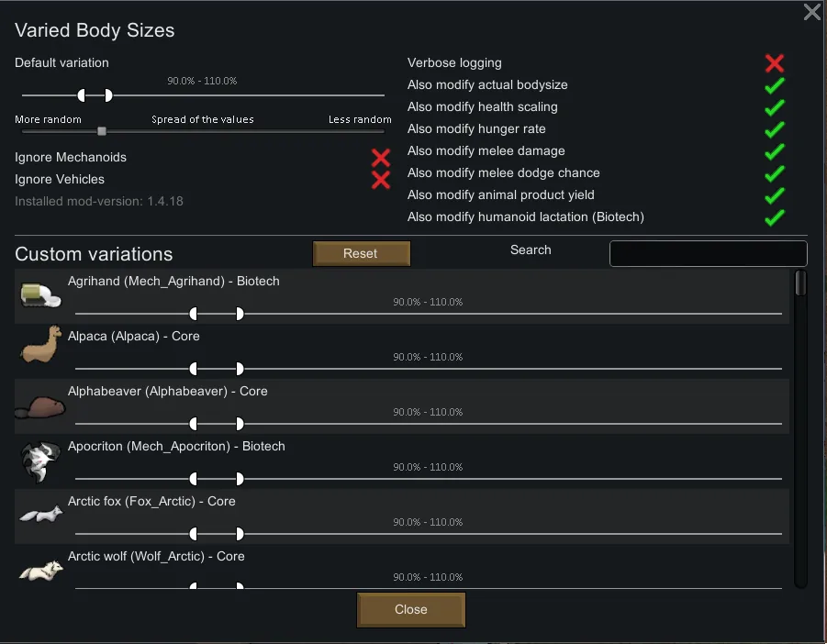This screenshot has height=644, width=827.
Task: Reset the custom variations
Action: pyautogui.click(x=361, y=254)
